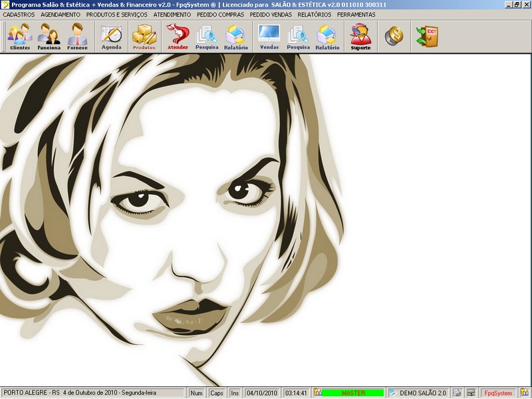Open the Funciona (employees) toolbar icon
532x399 pixels.
coord(49,37)
